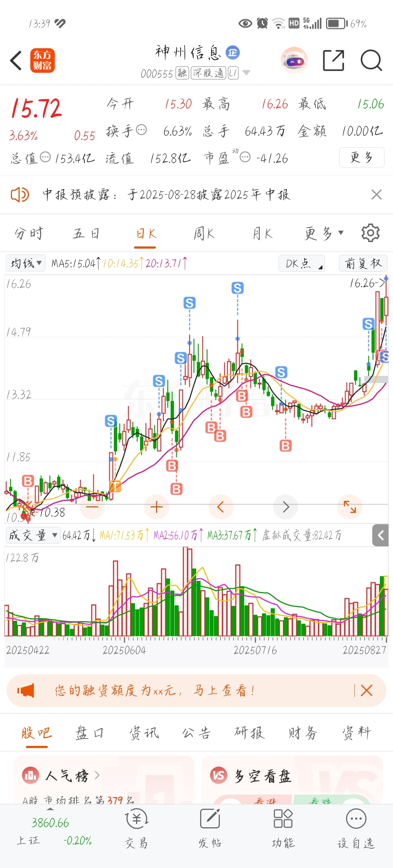The height and width of the screenshot is (868, 393).
Task: Tap 更多 quote details button
Action: click(362, 157)
